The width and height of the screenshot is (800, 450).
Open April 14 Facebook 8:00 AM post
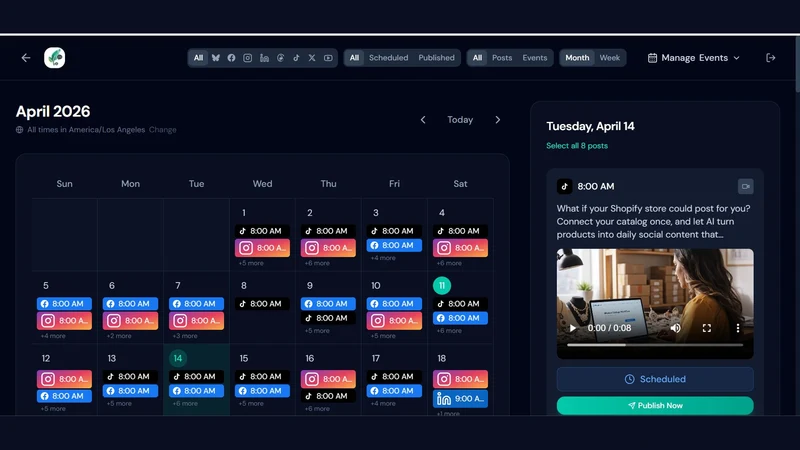point(196,391)
